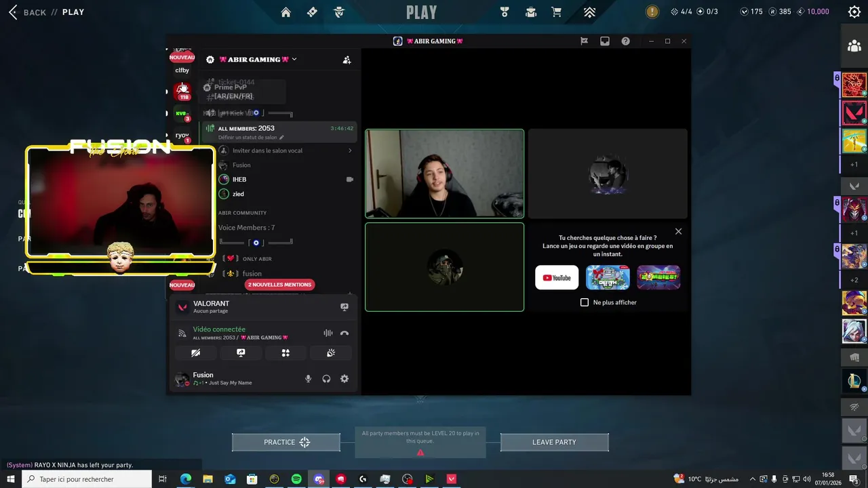868x488 pixels.
Task: Click the flag icon in Discord title bar
Action: [584, 41]
